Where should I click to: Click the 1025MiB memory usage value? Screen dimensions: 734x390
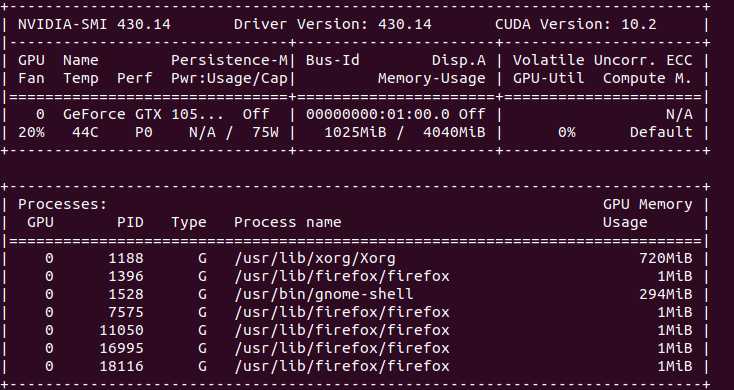tap(355, 132)
